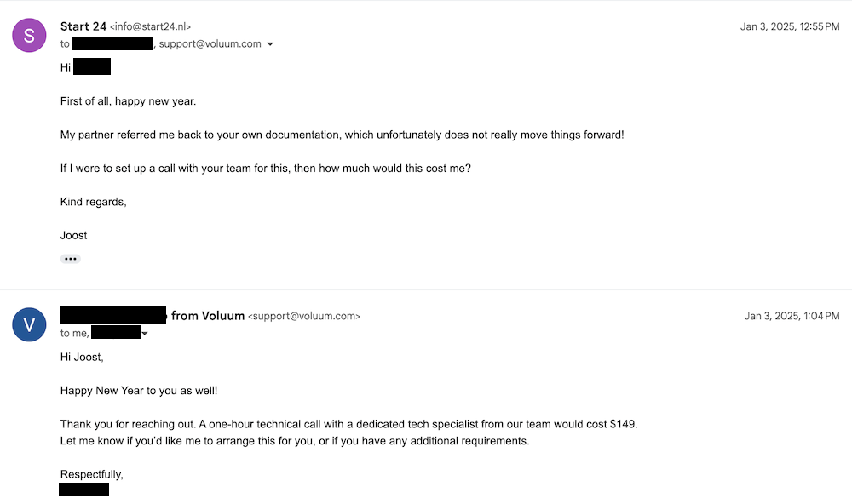Click the "Joost" signature in first email
The width and height of the screenshot is (852, 504).
tap(74, 235)
